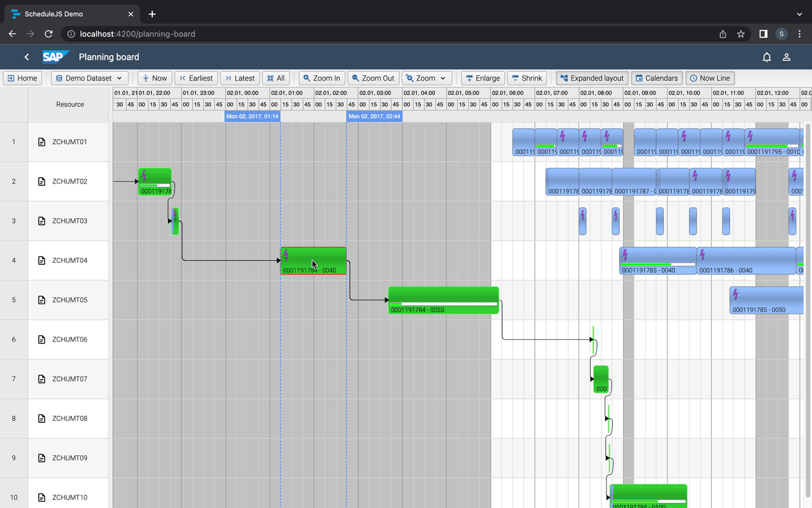Click green activity bar in ZCHUMT07 row
This screenshot has width=812, height=508.
(x=601, y=379)
